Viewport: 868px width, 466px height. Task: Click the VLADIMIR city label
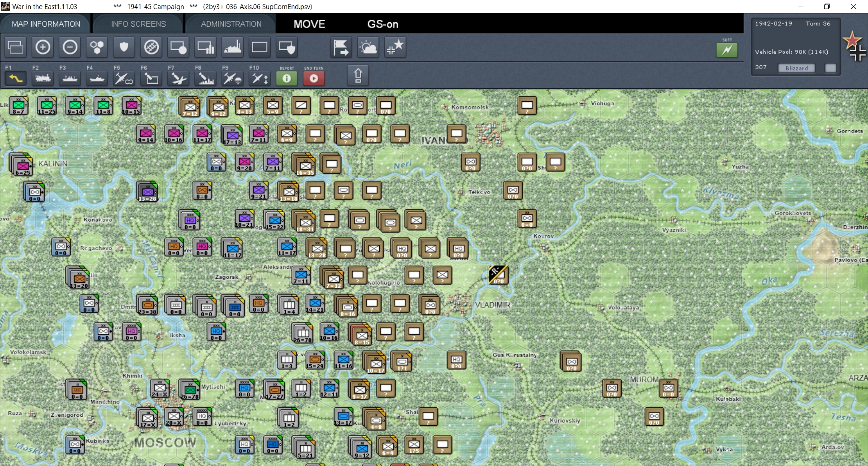(x=492, y=305)
